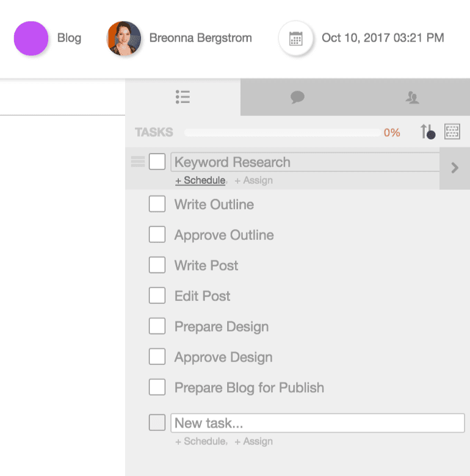
Task: Open the task list tab
Action: pyautogui.click(x=183, y=97)
